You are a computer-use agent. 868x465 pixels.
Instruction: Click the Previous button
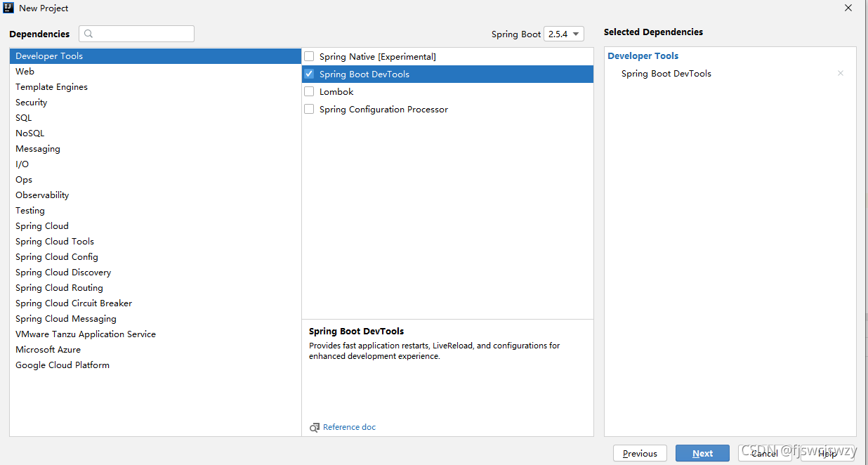640,453
